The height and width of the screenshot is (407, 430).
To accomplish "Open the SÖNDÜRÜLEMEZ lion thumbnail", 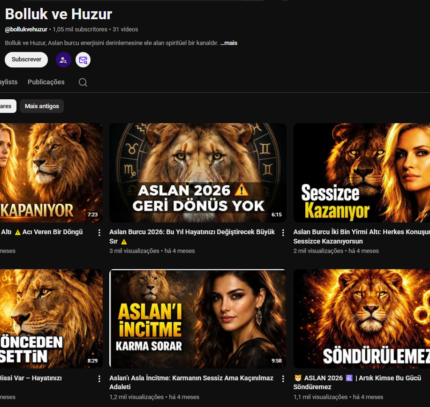I will pyautogui.click(x=362, y=319).
